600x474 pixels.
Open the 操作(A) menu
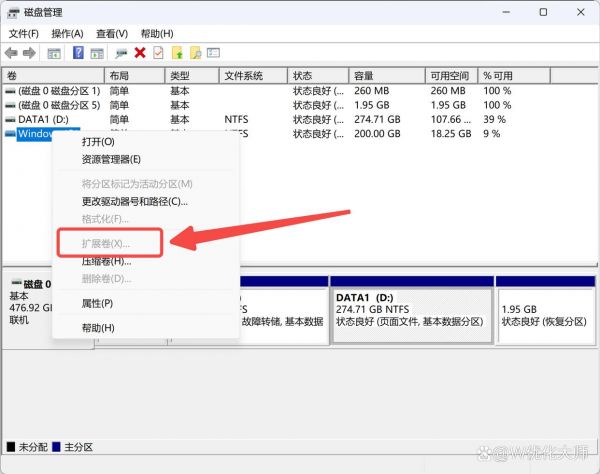tap(67, 34)
